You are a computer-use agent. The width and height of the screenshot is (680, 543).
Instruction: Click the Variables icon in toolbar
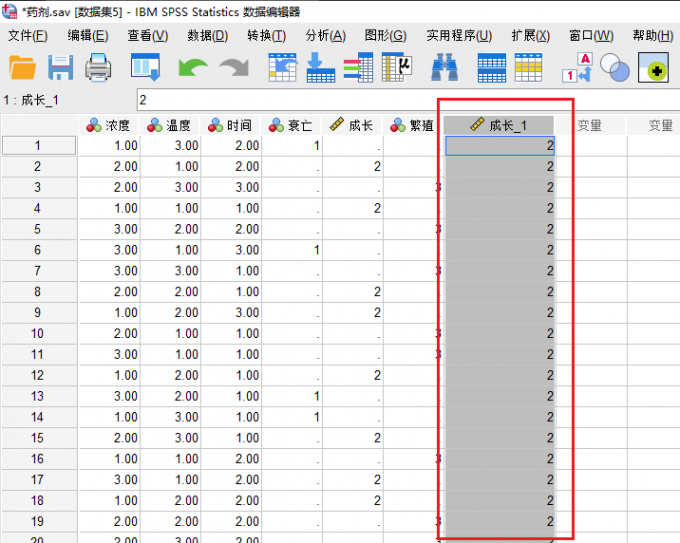point(358,68)
